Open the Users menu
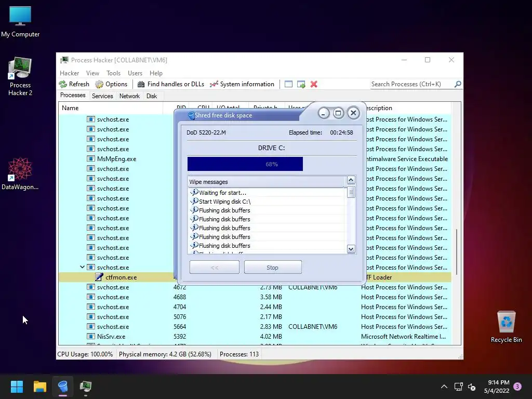 coord(135,73)
